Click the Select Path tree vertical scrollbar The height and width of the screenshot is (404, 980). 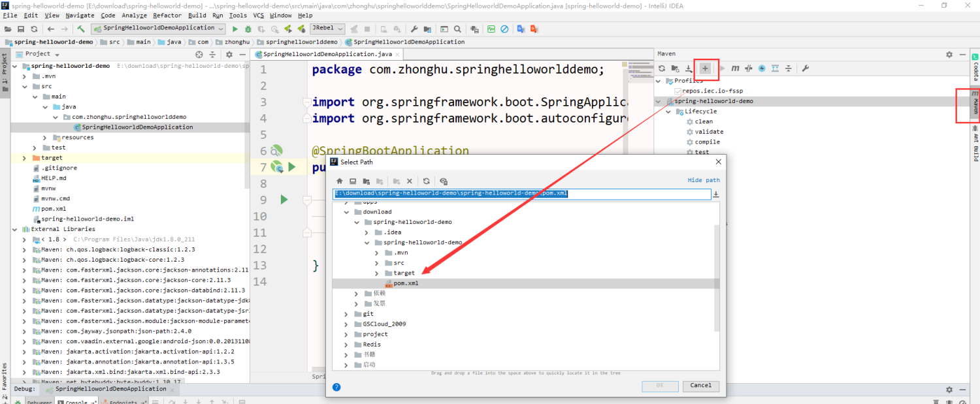pos(717,277)
